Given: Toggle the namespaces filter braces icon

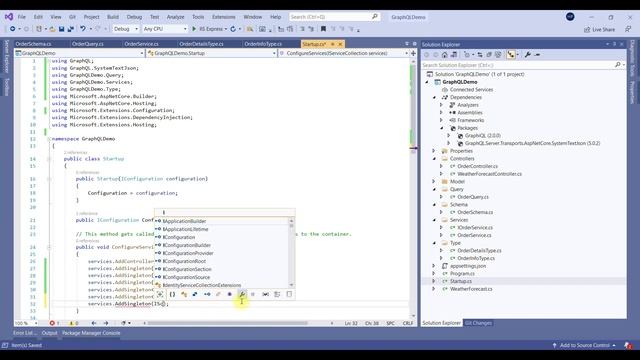Looking at the screenshot, I should [172, 294].
